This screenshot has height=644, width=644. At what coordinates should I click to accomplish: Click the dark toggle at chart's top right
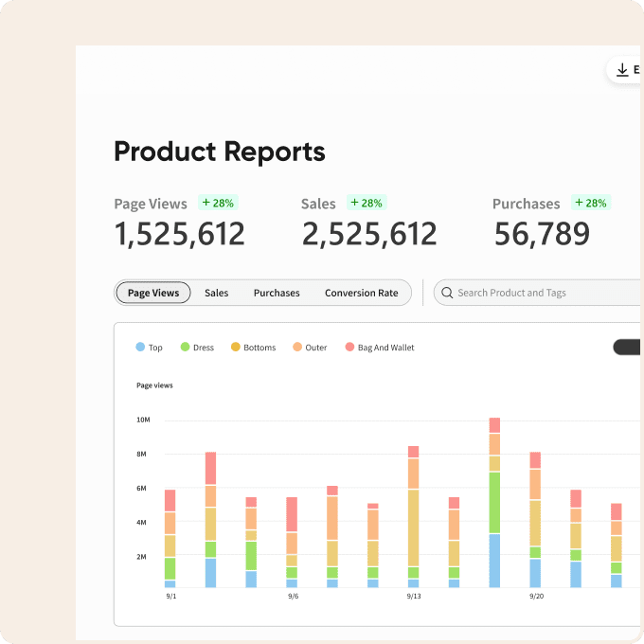tap(627, 348)
